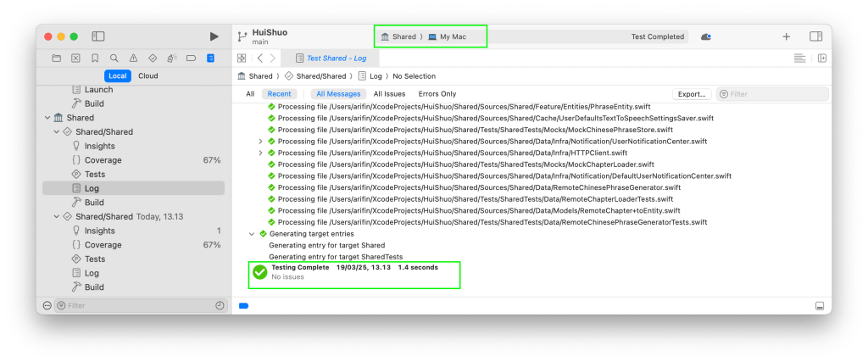Screen dimensions: 868x362
Task: Open the Find navigator magnifier icon
Action: point(114,58)
